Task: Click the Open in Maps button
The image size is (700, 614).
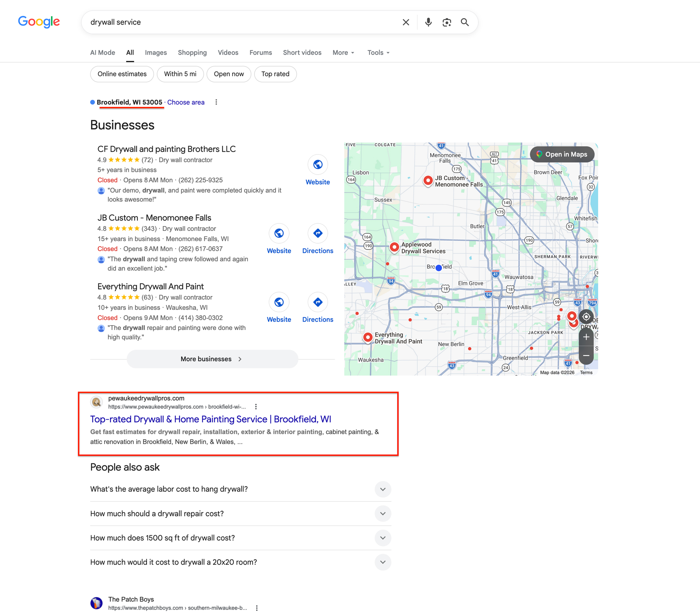Action: [x=562, y=155]
